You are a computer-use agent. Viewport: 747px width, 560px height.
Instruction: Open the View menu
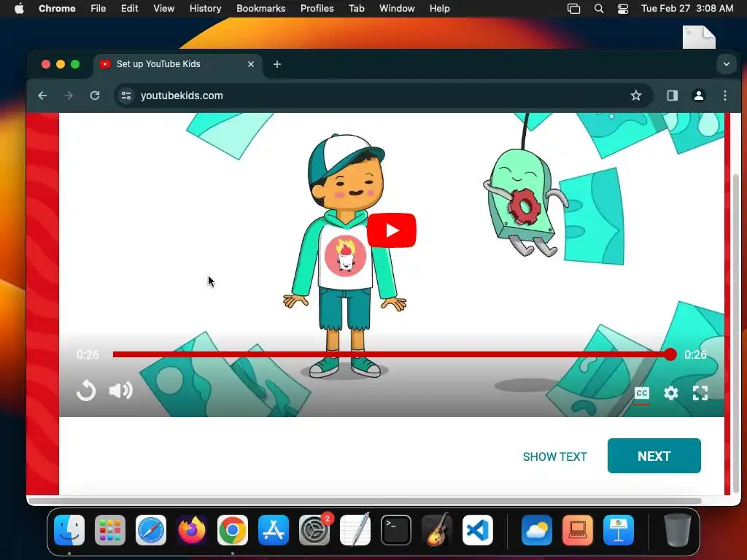point(164,9)
